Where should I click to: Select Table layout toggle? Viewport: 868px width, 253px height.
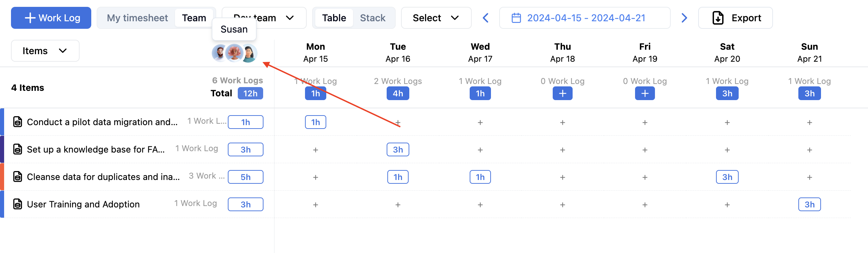334,18
